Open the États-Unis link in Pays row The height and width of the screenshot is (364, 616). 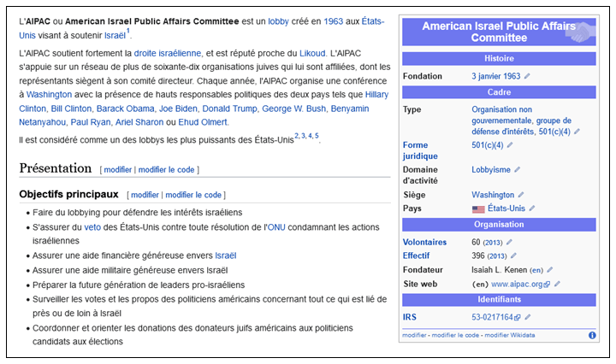pyautogui.click(x=506, y=208)
